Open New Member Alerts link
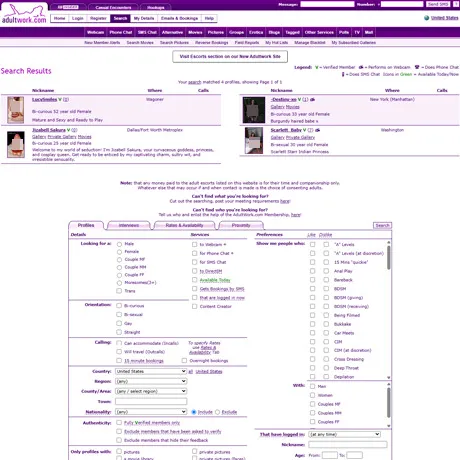Screen dimensions: 460x460 click(102, 43)
